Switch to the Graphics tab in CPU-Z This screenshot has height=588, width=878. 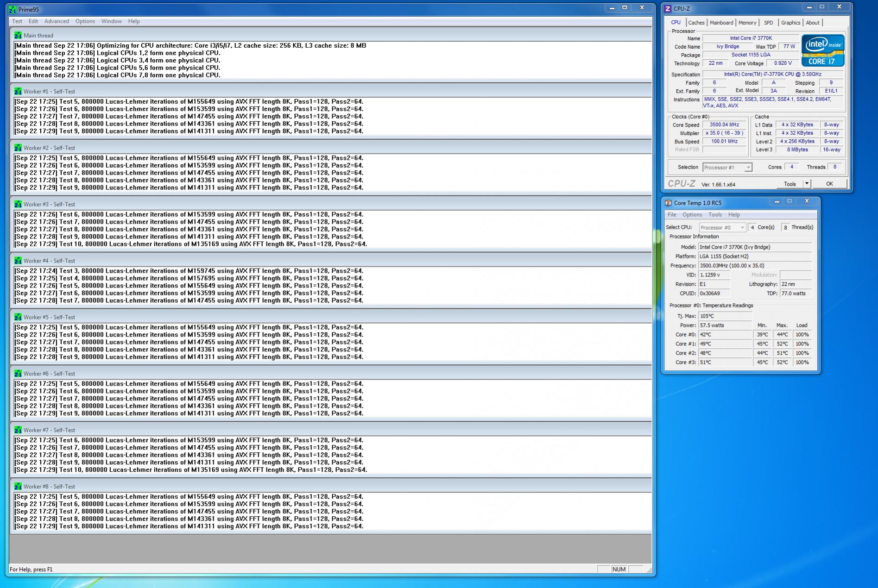790,23
